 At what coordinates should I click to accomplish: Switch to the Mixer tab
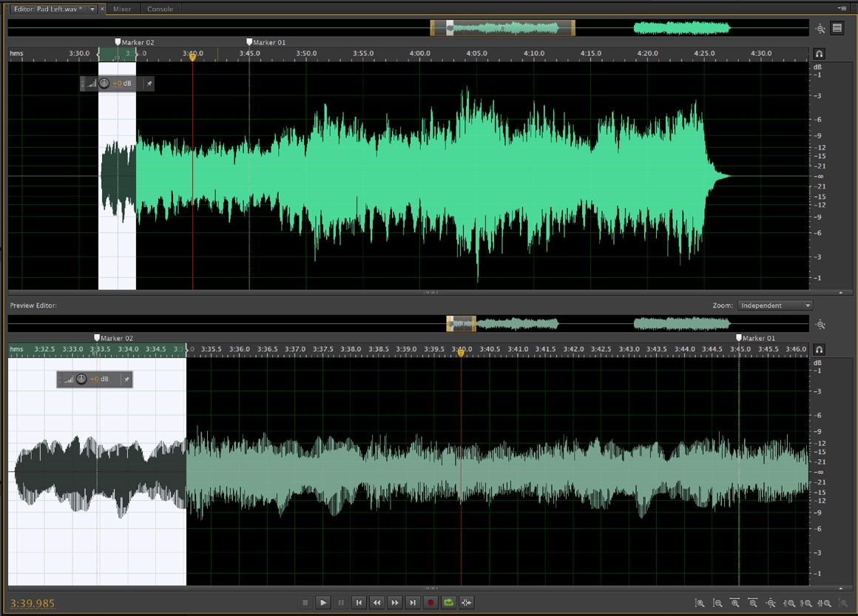point(122,9)
